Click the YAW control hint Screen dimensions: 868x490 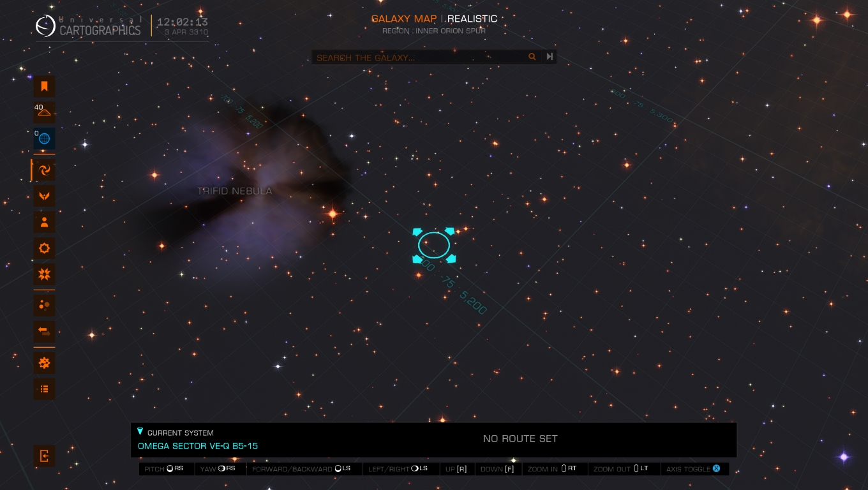point(218,469)
